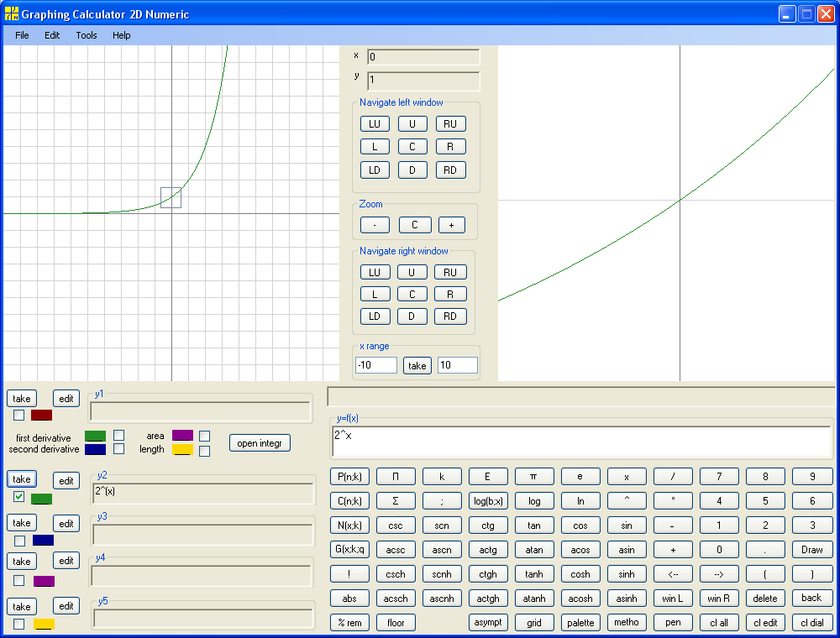Click the asympt button
840x638 pixels.
click(487, 623)
